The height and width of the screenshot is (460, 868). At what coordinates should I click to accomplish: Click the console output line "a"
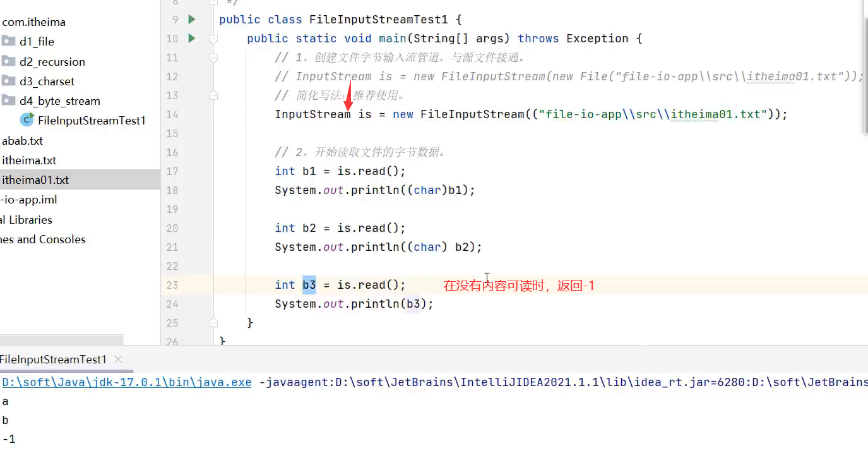6,401
